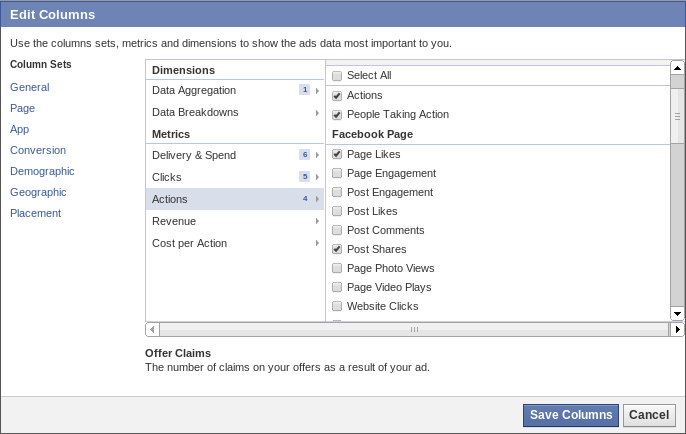Click the Actions count badge

[304, 199]
